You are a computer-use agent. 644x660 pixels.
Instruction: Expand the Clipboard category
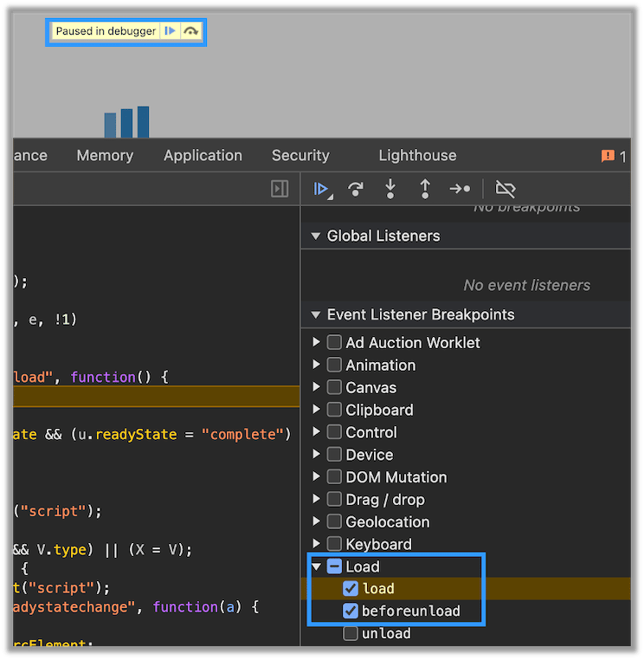[x=316, y=409]
